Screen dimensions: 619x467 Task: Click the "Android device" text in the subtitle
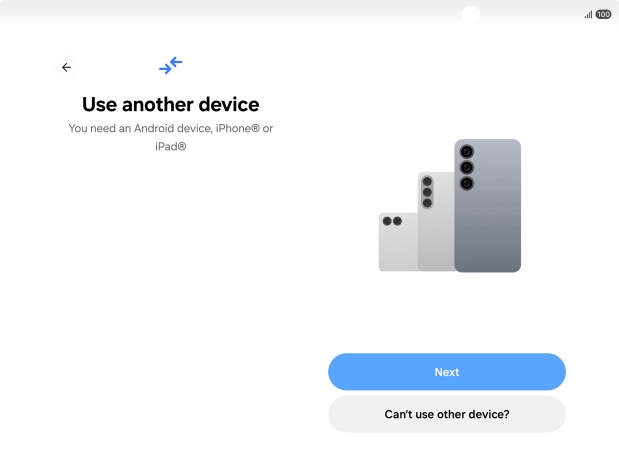pyautogui.click(x=173, y=128)
